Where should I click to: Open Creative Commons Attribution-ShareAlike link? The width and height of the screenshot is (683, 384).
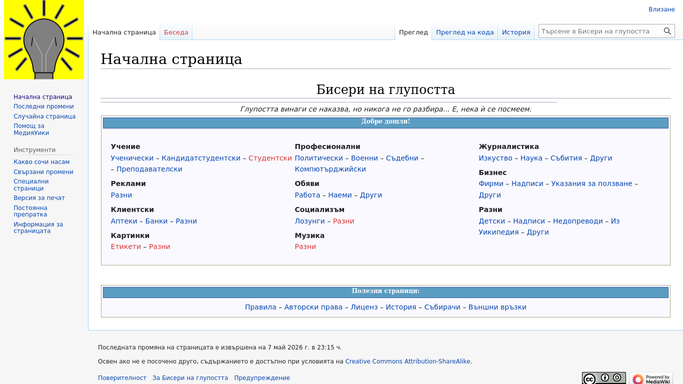[x=408, y=361]
